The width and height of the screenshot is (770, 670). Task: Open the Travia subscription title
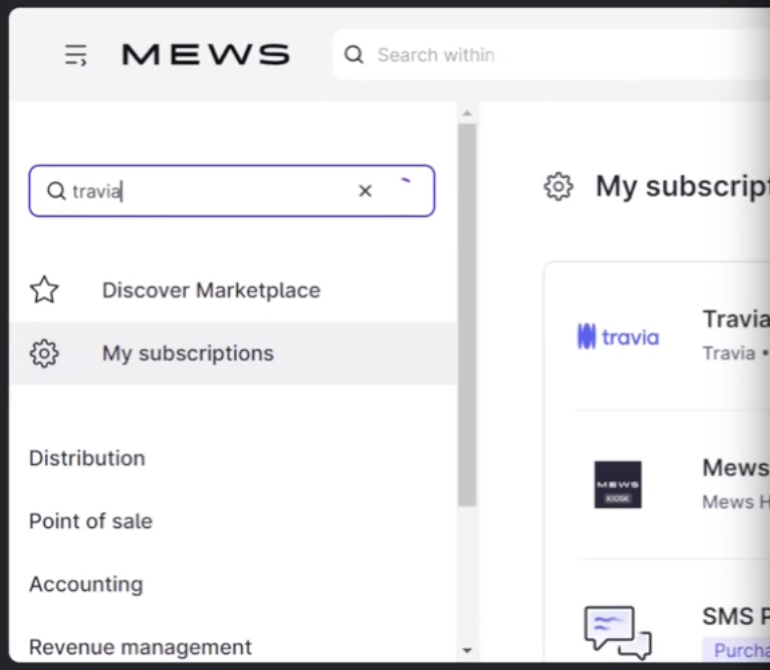click(x=736, y=319)
